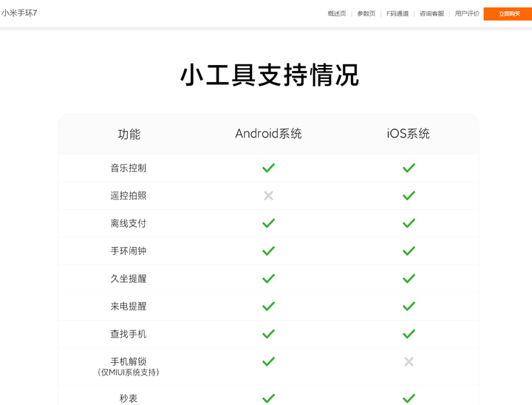Click the Android checkmark for 音乐控制
Screen dimensions: 532x405
268,168
